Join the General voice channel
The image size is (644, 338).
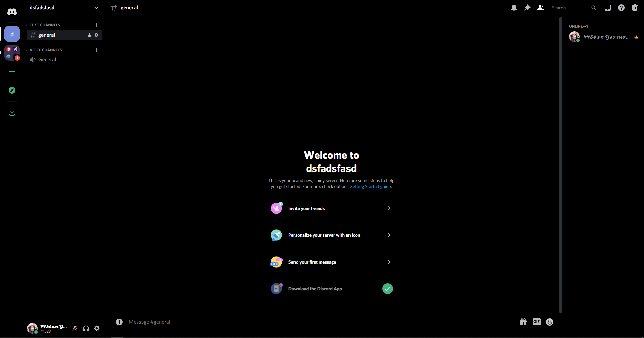point(47,59)
